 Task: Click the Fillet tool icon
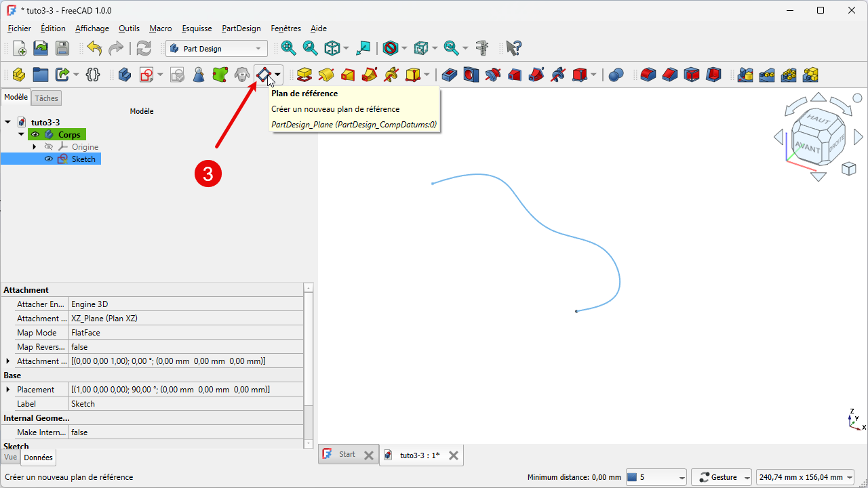648,75
